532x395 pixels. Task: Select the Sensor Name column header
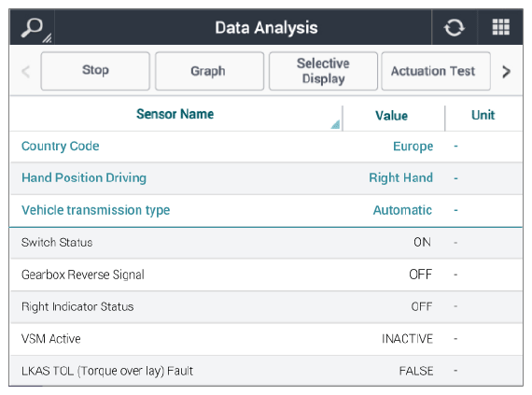pos(176,114)
